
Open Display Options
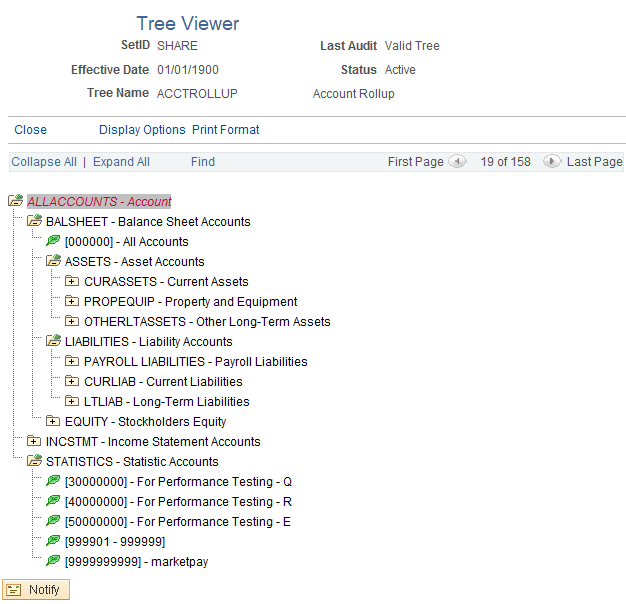pyautogui.click(x=142, y=130)
